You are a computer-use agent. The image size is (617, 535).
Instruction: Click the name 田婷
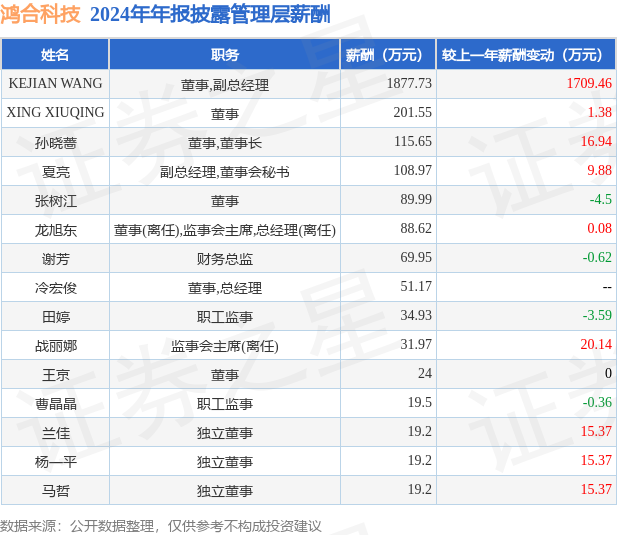point(55,317)
